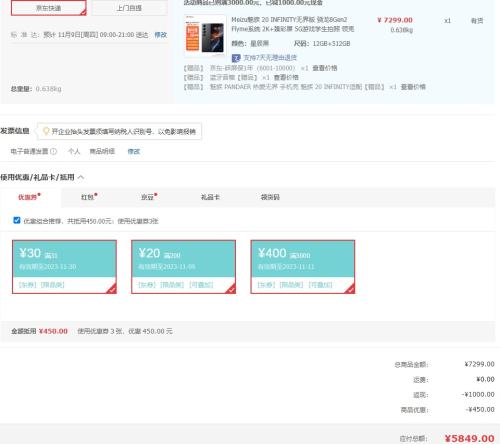The width and height of the screenshot is (500, 444).
Task: Click the red checkmark corner on 京东快递
Action: point(83,12)
